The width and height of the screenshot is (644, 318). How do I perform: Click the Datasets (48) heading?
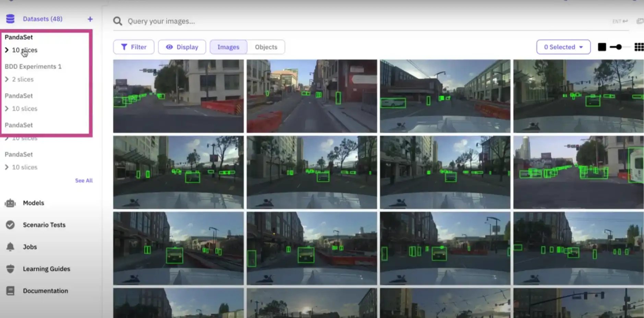(x=43, y=19)
